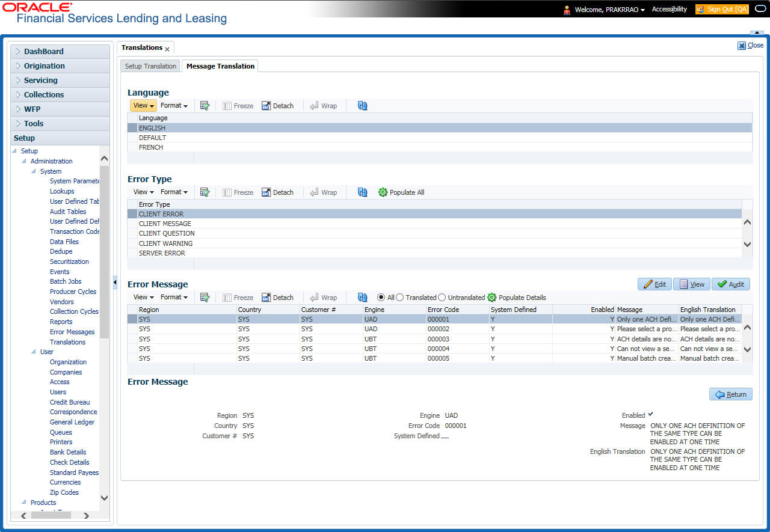The width and height of the screenshot is (770, 532).
Task: Click the user avatar icon beside Welcome
Action: 567,10
